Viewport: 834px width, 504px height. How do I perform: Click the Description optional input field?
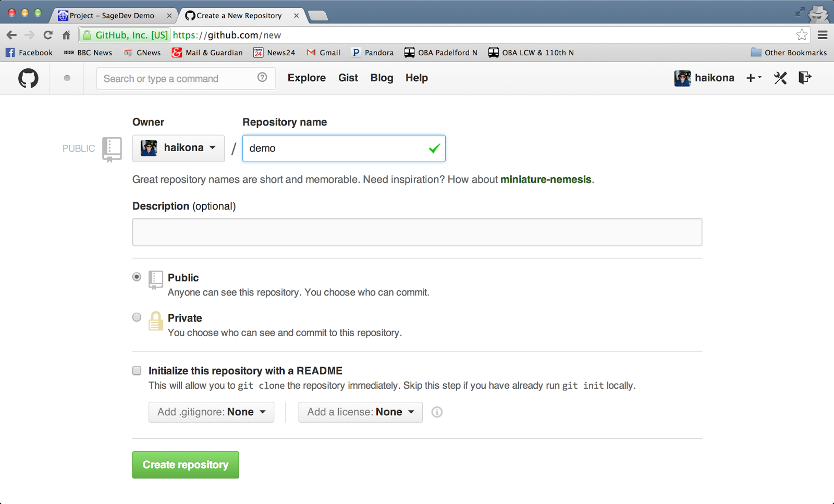[x=416, y=232]
